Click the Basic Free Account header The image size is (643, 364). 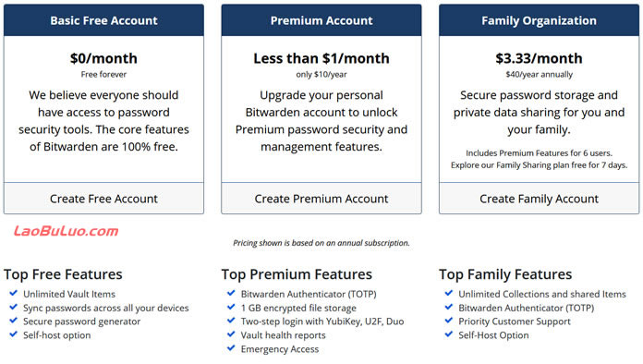[x=103, y=20]
